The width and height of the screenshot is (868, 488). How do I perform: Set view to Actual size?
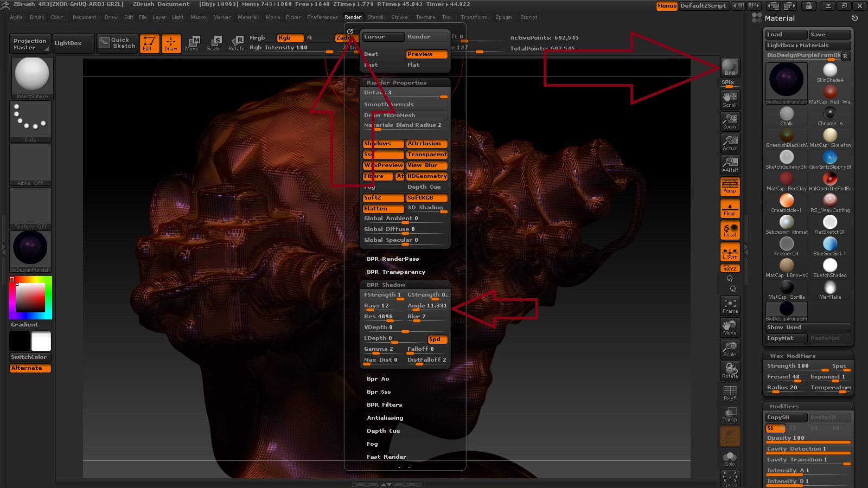coord(730,143)
